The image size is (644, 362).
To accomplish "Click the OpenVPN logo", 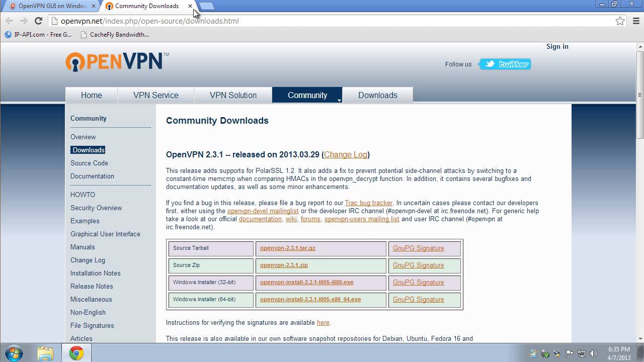I will 117,62.
